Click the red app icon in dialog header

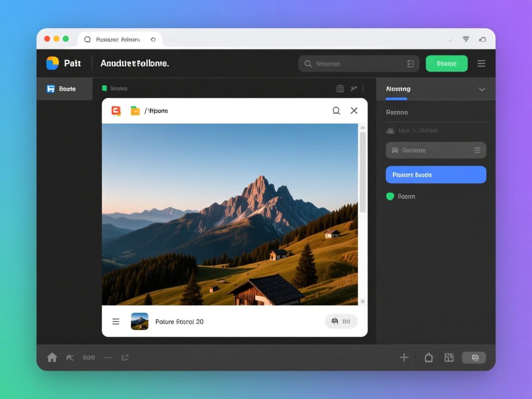(116, 111)
